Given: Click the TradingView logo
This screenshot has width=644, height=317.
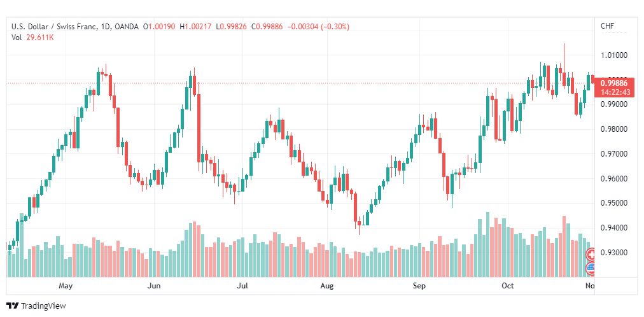Looking at the screenshot, I should click(36, 306).
